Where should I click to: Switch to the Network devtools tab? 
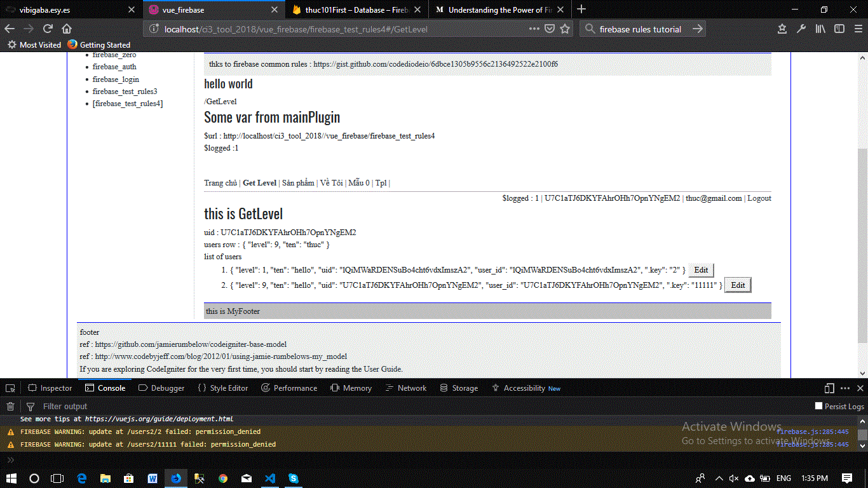pos(412,388)
